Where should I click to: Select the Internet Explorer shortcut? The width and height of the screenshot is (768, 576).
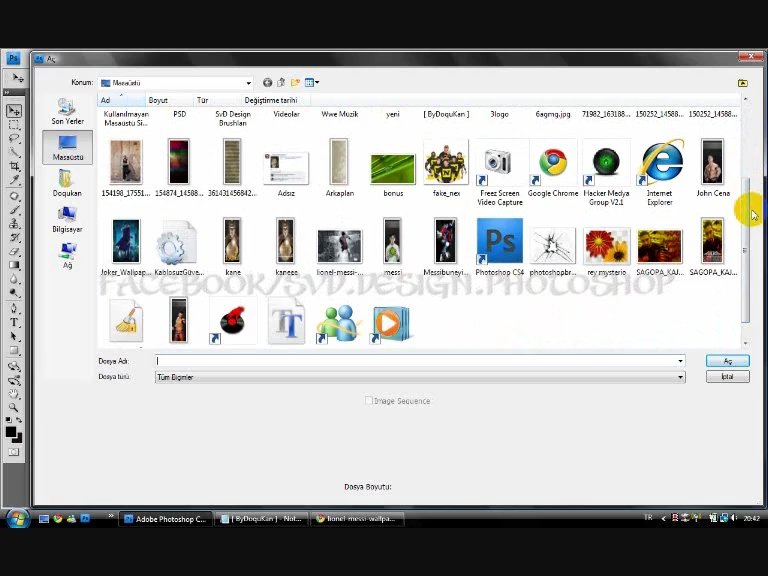(660, 172)
